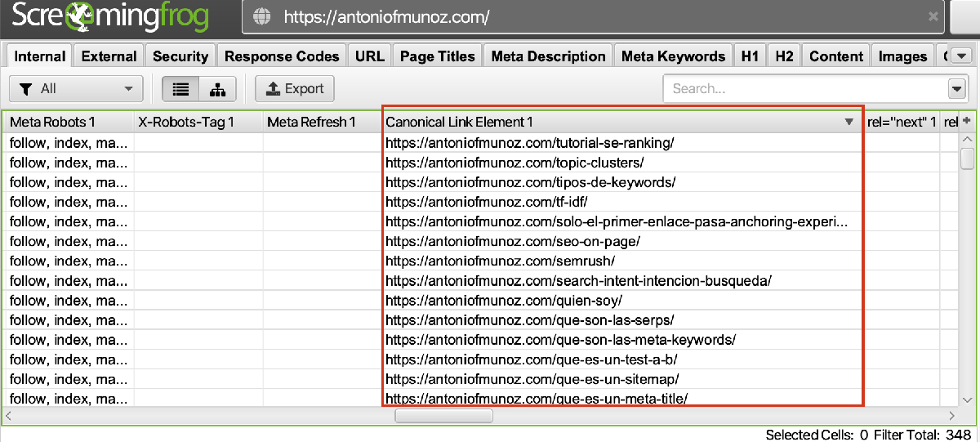Screen dimensions: 980x442
Task: Click the plus icon to add columns
Action: [968, 122]
